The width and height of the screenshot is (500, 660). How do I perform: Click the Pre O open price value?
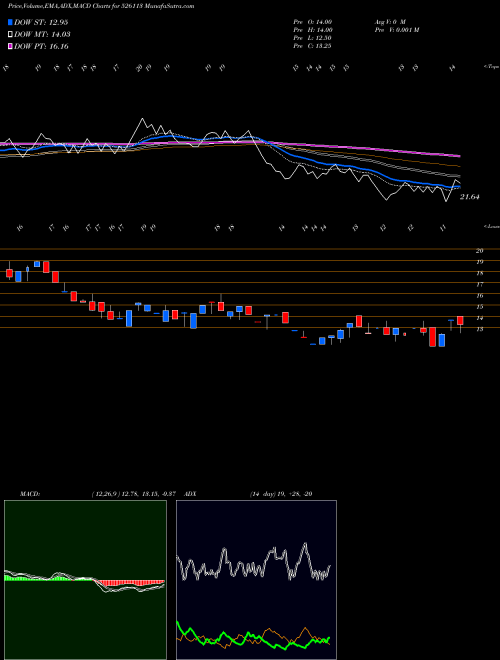click(x=313, y=22)
